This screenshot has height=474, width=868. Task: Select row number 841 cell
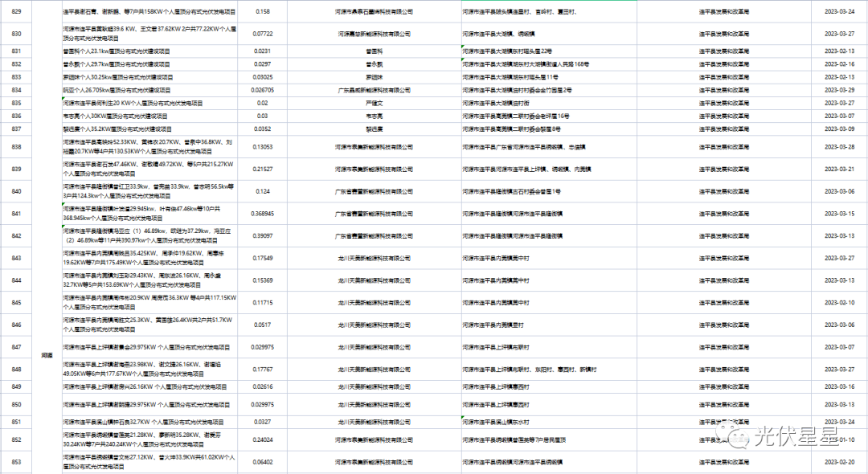point(16,214)
